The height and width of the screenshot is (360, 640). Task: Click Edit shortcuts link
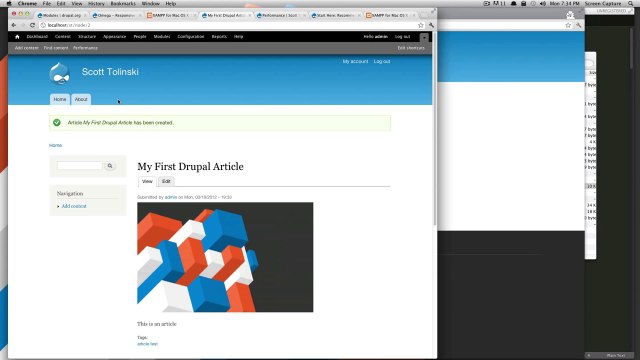pos(411,48)
